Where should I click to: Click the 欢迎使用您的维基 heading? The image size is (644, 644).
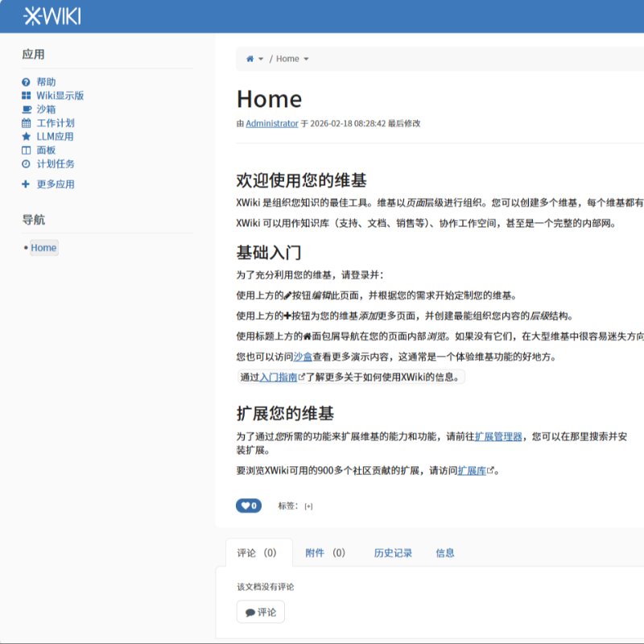pos(301,180)
